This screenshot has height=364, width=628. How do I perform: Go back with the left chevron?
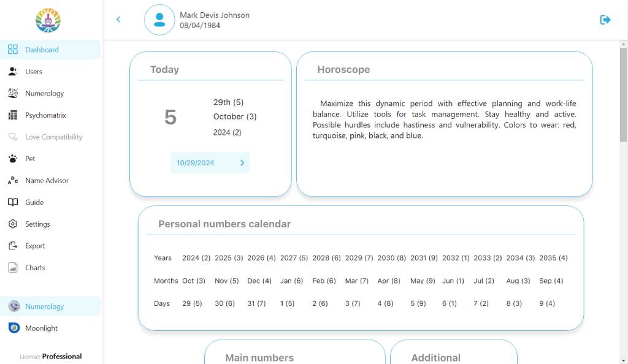coord(118,19)
